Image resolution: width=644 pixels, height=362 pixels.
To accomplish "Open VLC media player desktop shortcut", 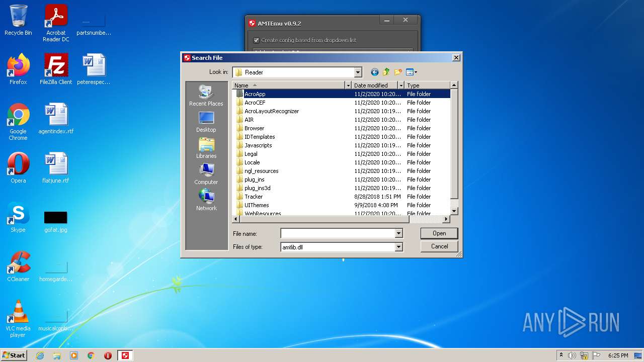I will point(18,319).
